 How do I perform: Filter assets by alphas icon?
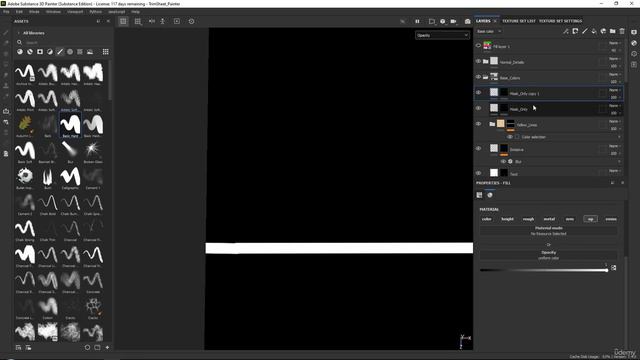pyautogui.click(x=70, y=52)
